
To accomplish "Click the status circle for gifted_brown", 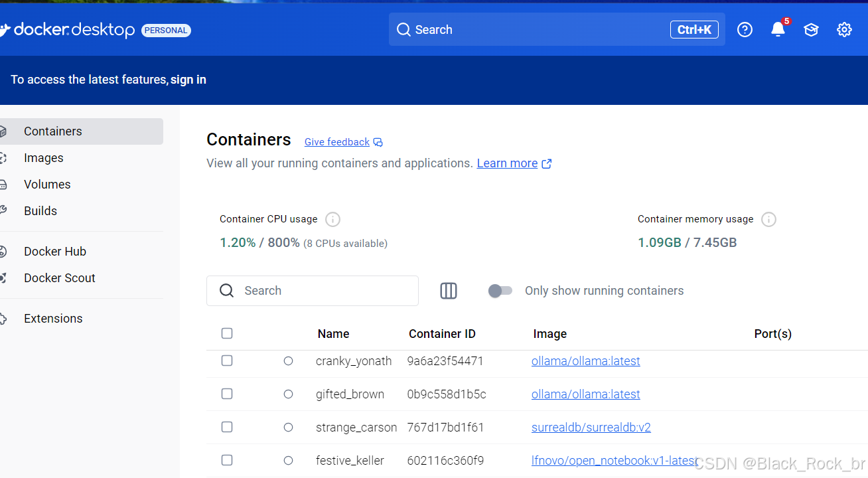I will click(x=288, y=394).
